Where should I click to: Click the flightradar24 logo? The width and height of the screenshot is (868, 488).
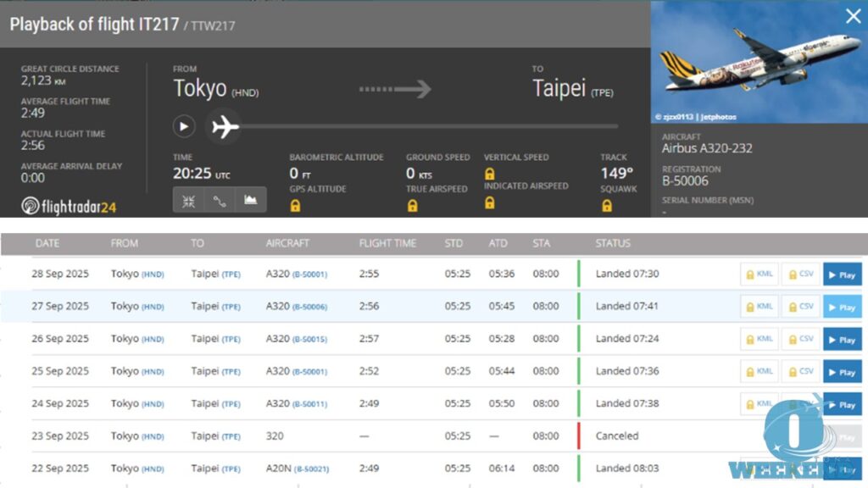(68, 206)
